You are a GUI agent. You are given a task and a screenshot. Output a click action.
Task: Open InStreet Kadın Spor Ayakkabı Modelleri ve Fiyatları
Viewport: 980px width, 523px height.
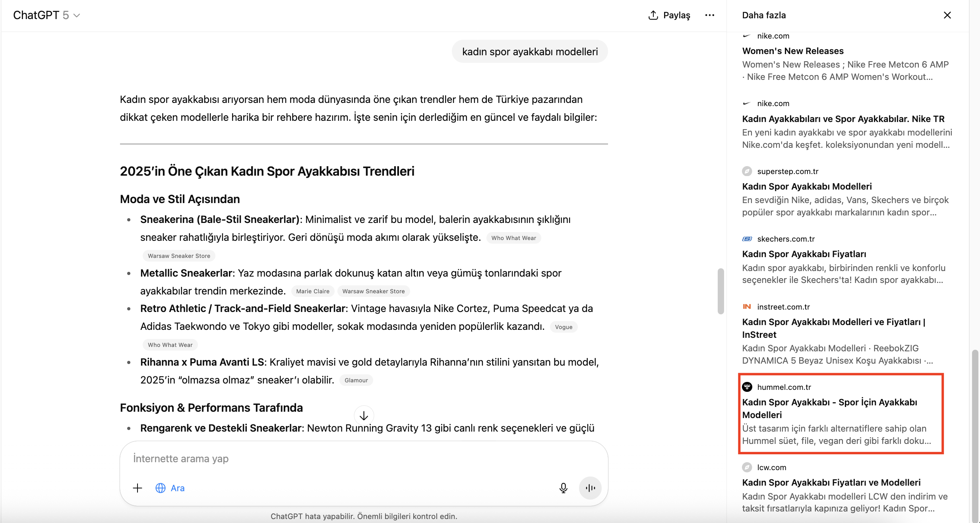834,328
